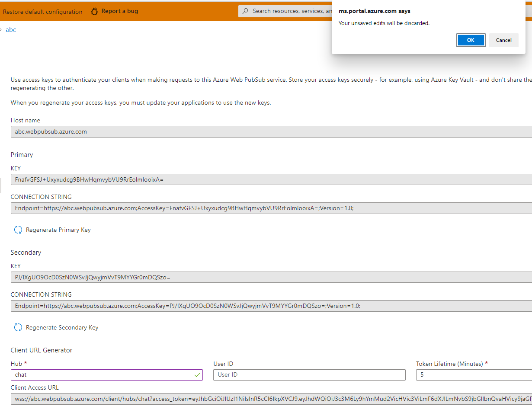
Task: Click the Primary KEY value field
Action: 173,179
